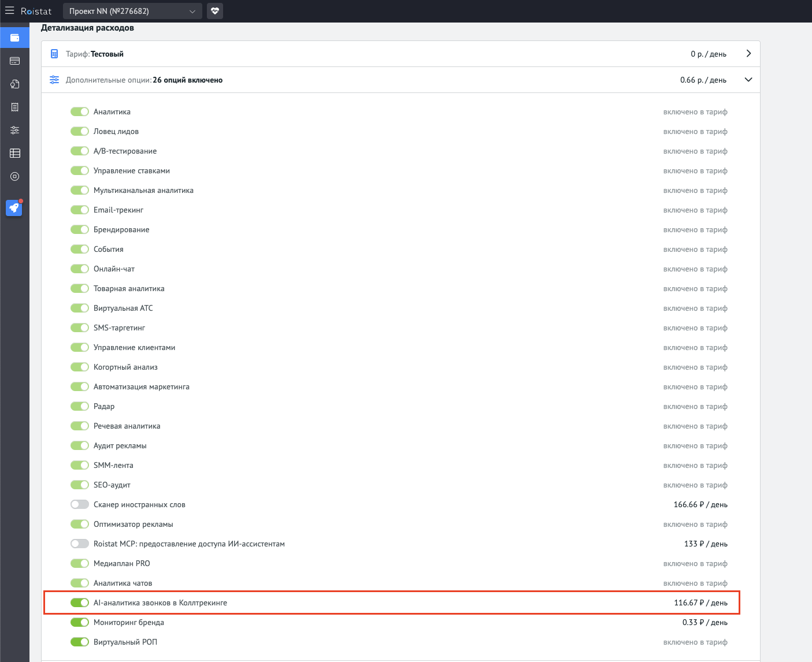Click the Виртуальная АТС label
This screenshot has width=812, height=662.
point(123,308)
